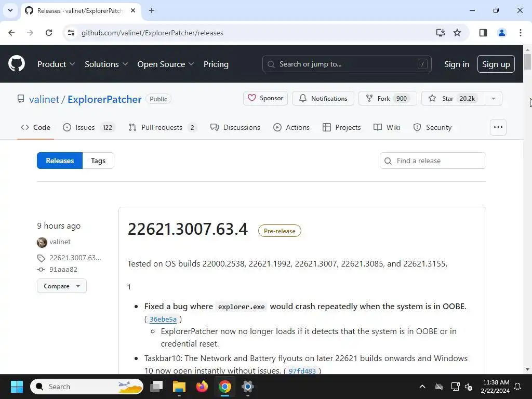Open the Pricing page
Image resolution: width=532 pixels, height=399 pixels.
(x=216, y=64)
